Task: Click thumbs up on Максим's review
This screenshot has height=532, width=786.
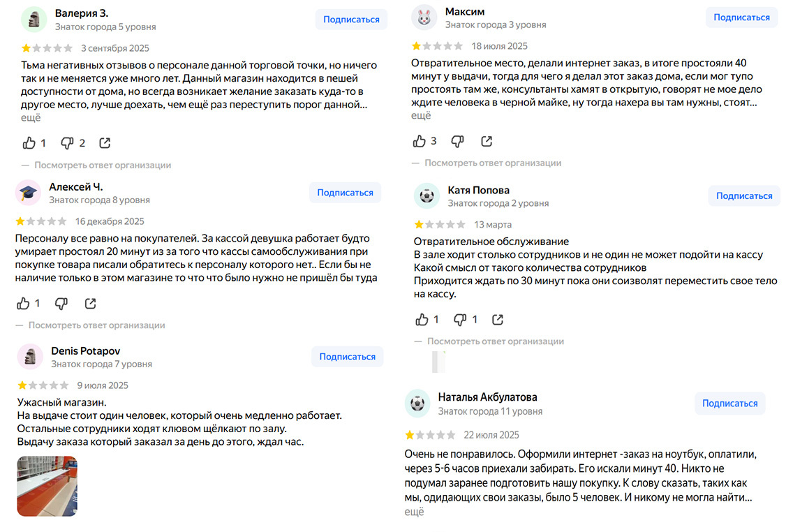Action: (419, 142)
